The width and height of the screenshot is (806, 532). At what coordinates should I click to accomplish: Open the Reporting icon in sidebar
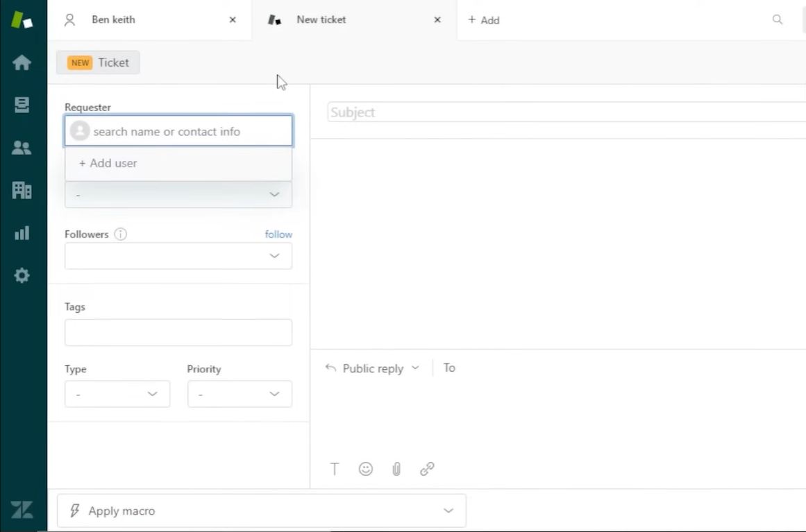tap(22, 233)
